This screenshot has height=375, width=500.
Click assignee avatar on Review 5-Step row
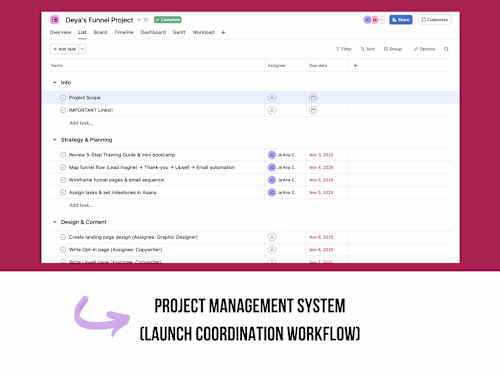point(272,155)
